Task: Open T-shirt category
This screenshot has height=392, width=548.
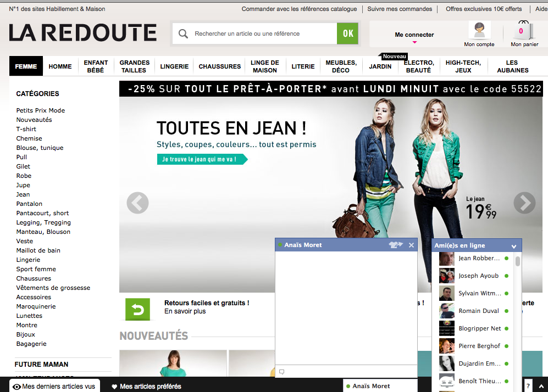Action: click(x=26, y=129)
